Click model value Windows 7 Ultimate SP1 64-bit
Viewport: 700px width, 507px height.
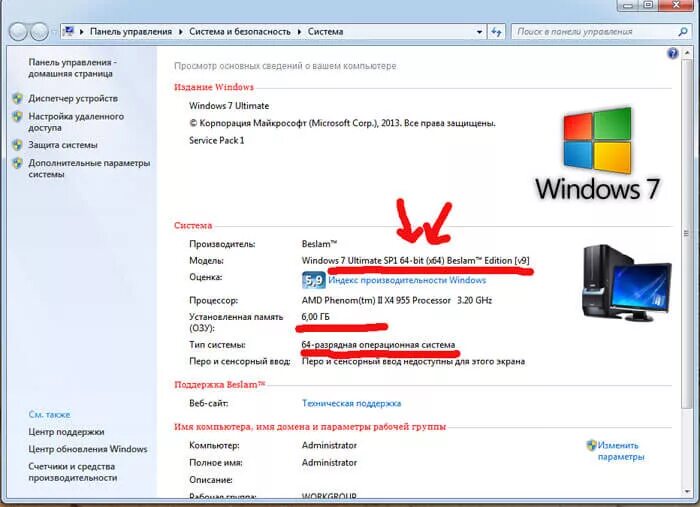click(416, 261)
